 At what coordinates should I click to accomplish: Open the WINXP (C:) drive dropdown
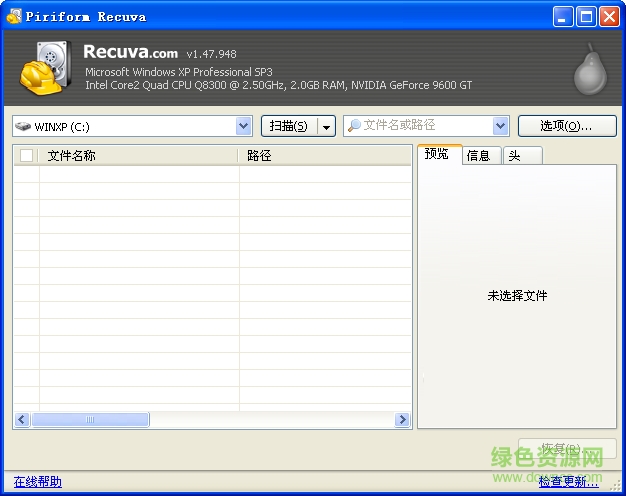click(x=243, y=126)
